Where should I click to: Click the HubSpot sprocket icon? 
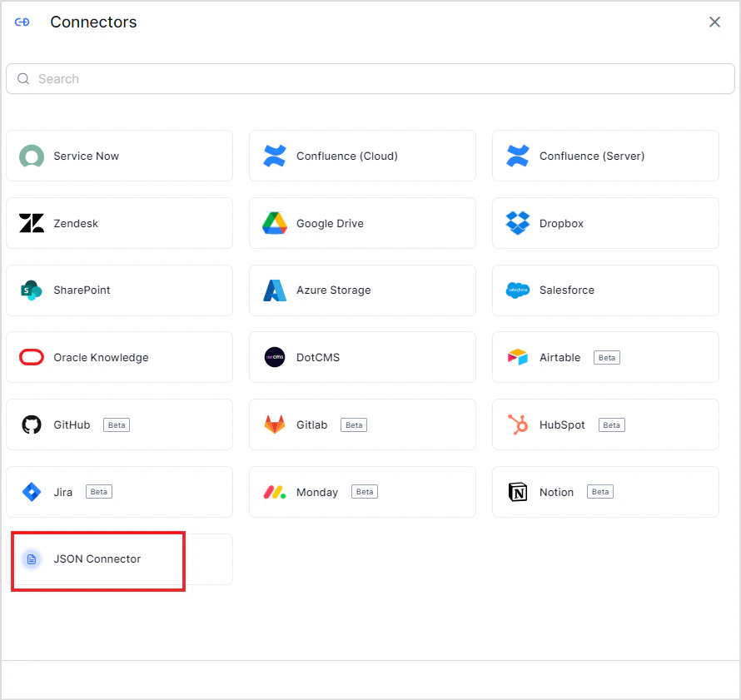tap(518, 424)
